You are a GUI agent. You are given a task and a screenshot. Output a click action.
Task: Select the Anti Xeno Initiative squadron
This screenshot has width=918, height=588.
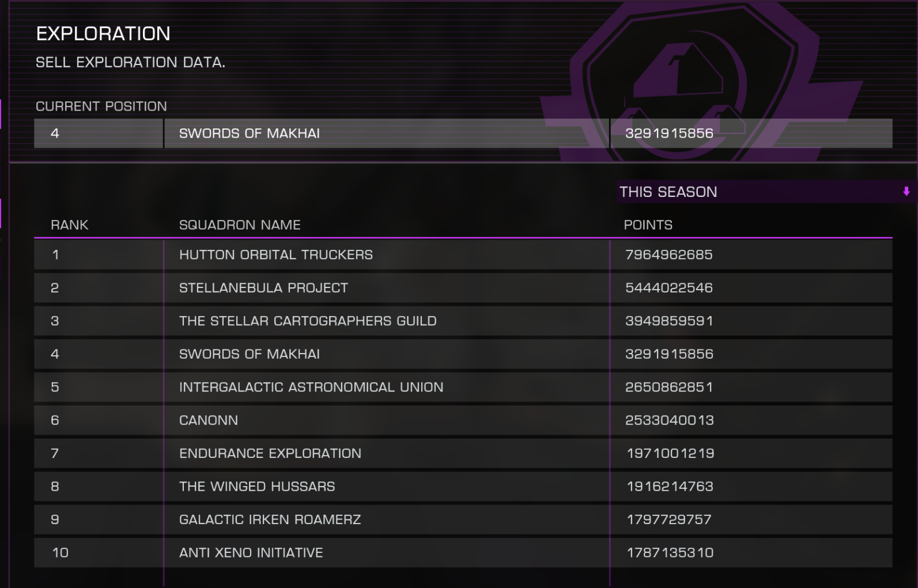point(463,553)
